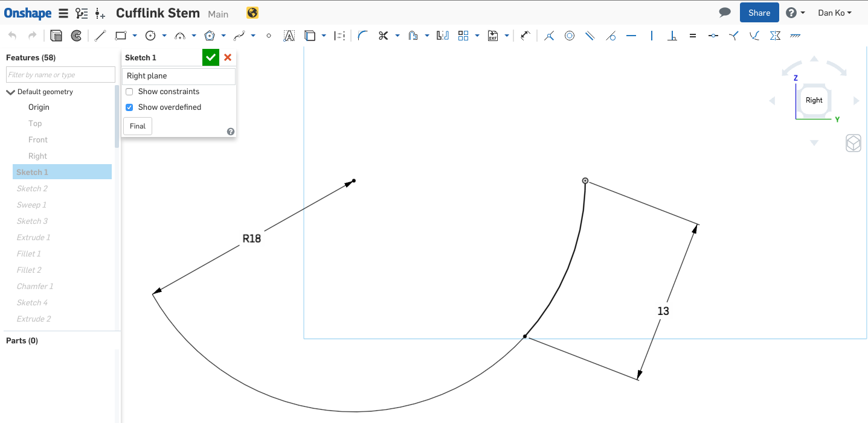Activate the Dimension tool
The height and width of the screenshot is (423, 868).
coord(525,36)
